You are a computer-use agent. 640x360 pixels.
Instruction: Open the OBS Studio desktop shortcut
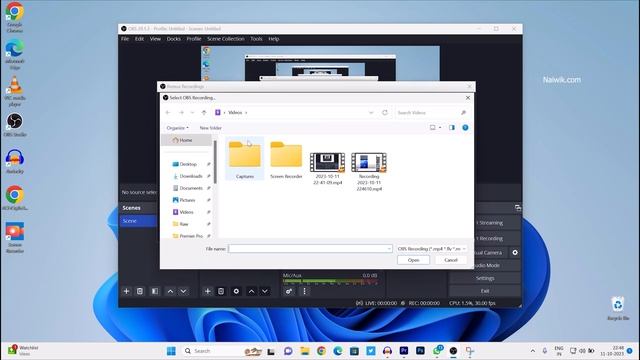pos(15,125)
